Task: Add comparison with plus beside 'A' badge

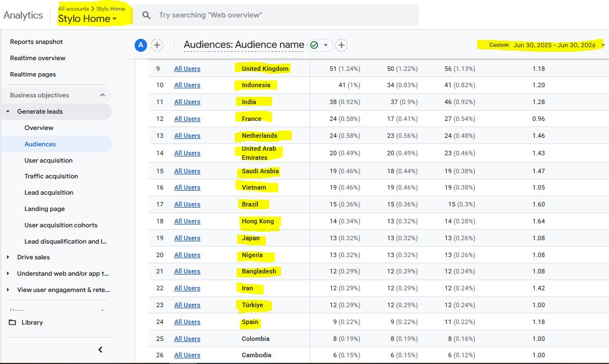Action: pyautogui.click(x=157, y=45)
